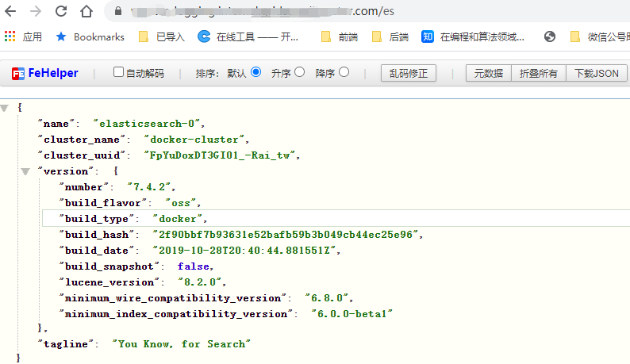Open the 已导入 bookmark folder
630x364 pixels.
(162, 37)
